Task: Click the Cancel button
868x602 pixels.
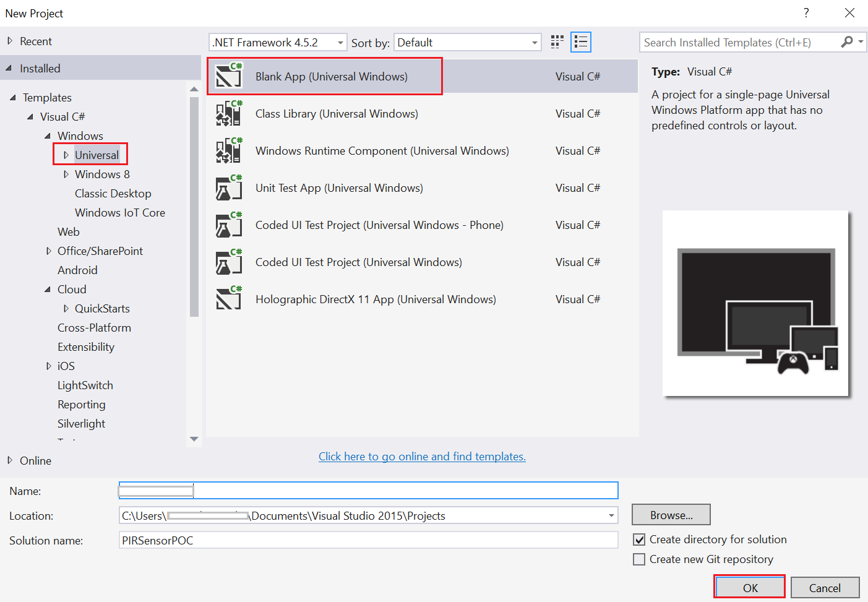Action: (x=825, y=587)
